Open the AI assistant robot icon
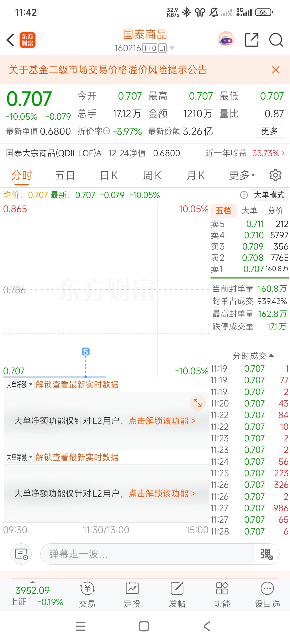The height and width of the screenshot is (644, 290). click(226, 40)
